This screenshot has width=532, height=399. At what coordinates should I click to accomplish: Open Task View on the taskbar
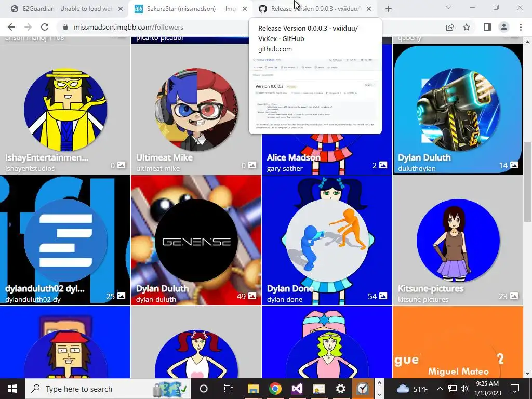pos(229,389)
